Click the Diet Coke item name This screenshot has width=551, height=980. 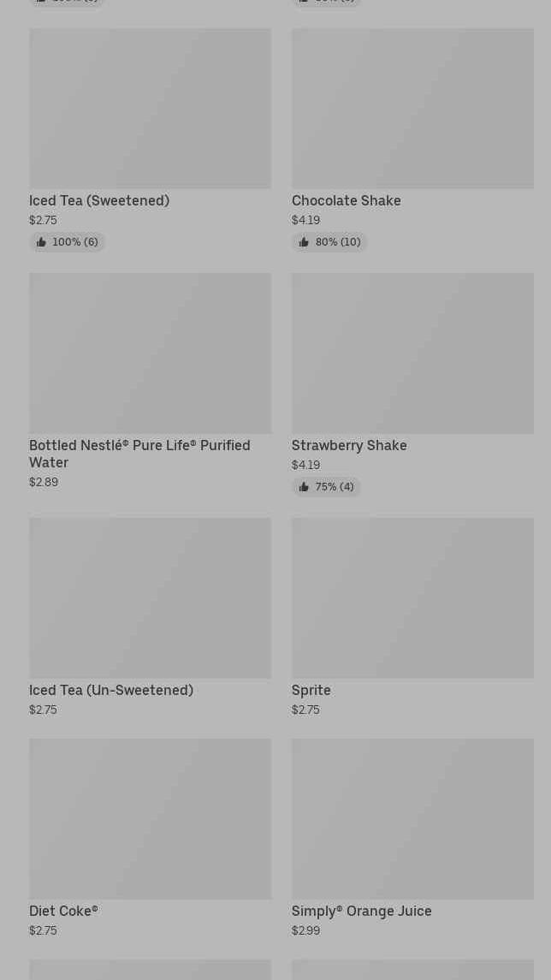click(63, 912)
